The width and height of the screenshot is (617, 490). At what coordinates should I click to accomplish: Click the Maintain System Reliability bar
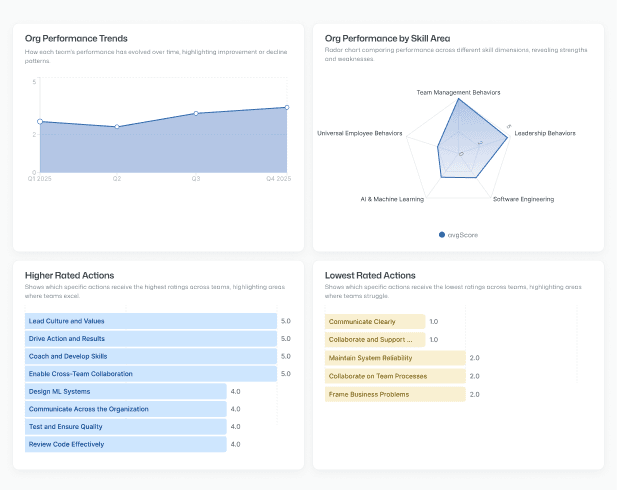point(396,358)
